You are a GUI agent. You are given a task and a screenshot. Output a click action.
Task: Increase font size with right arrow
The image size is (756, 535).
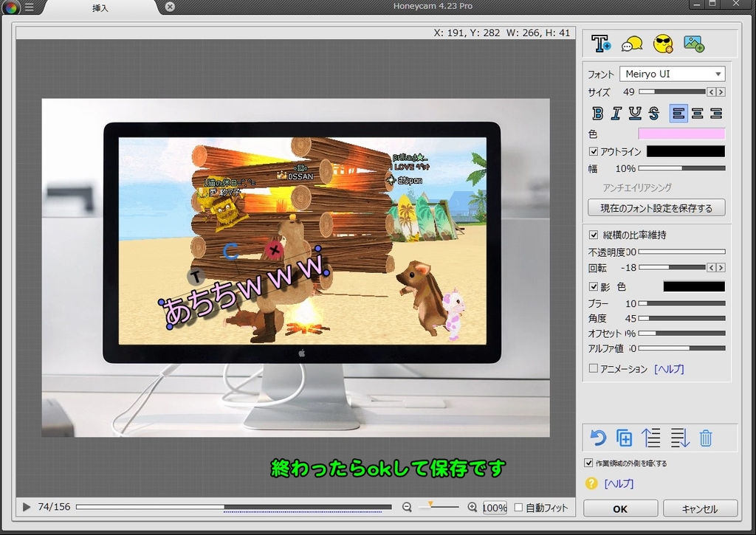[721, 92]
